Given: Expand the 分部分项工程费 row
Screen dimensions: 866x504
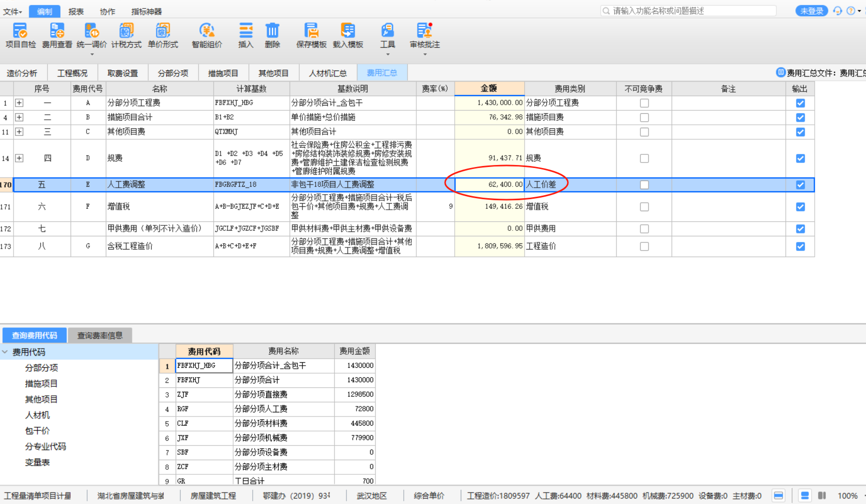Looking at the screenshot, I should click(19, 103).
